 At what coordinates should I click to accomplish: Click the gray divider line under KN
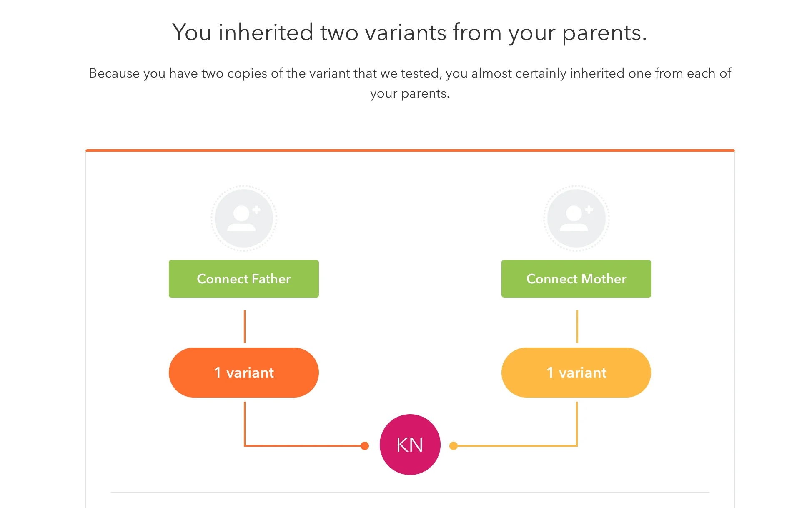(410, 492)
